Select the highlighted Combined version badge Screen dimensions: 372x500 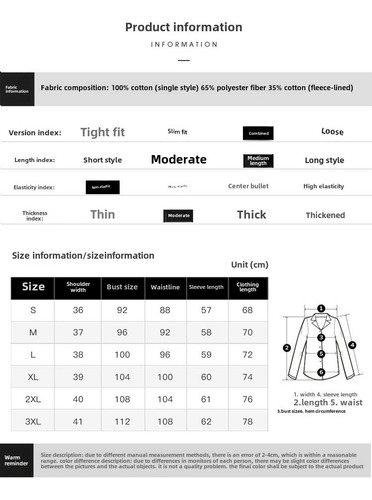tap(258, 133)
